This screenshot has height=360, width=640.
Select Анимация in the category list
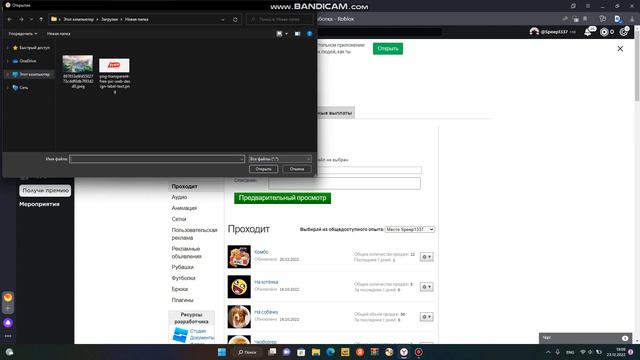pos(184,208)
